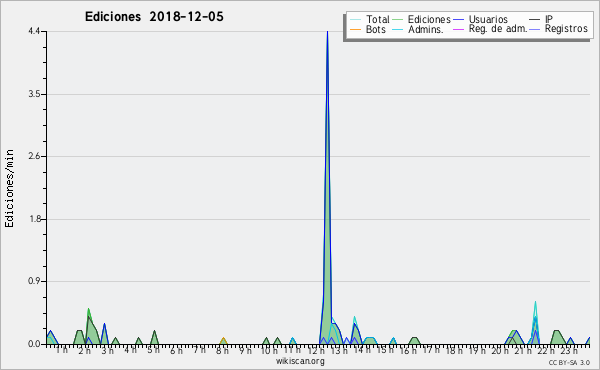Click the y-axis value 4.4
This screenshot has width=600, height=370.
[x=34, y=31]
